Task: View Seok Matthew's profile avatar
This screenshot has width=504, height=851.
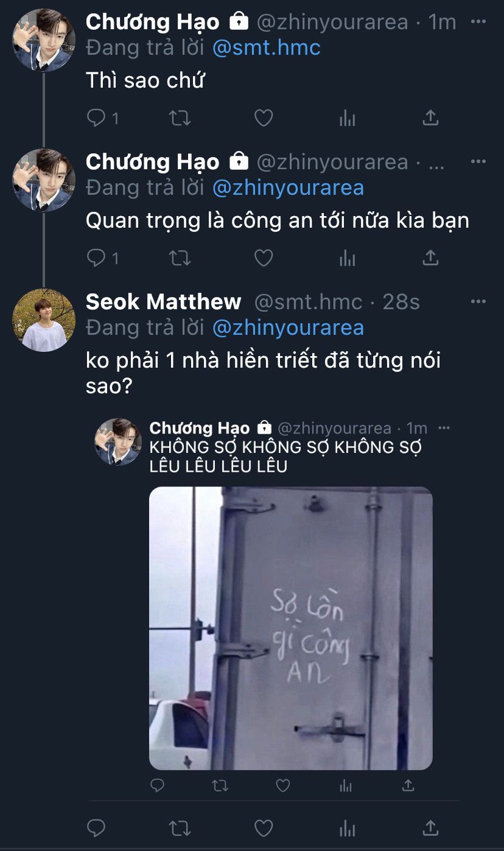Action: coord(44,320)
